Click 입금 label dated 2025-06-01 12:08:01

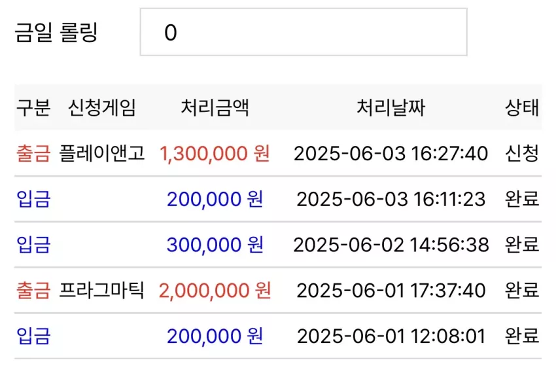33,336
